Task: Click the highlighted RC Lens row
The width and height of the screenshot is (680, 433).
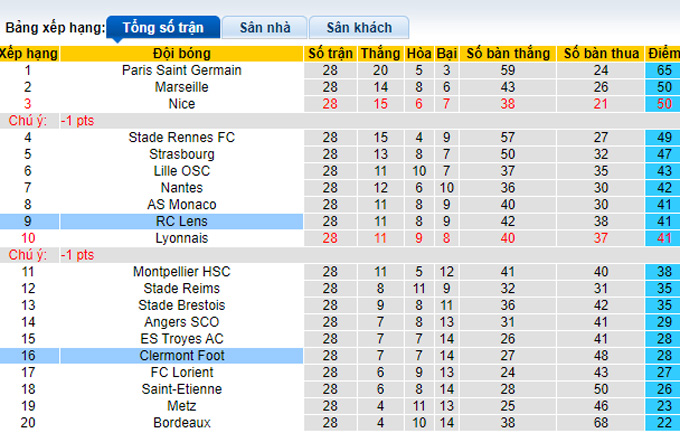Action: coord(182,221)
